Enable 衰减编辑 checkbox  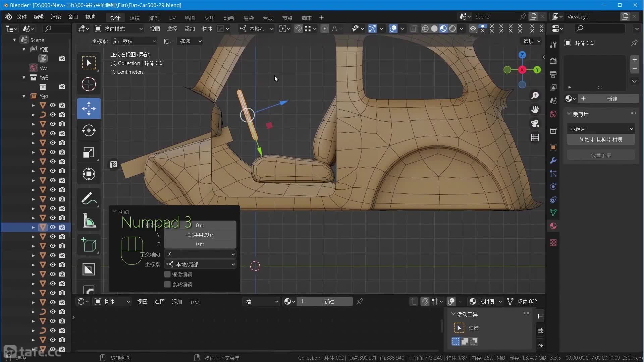click(x=167, y=285)
